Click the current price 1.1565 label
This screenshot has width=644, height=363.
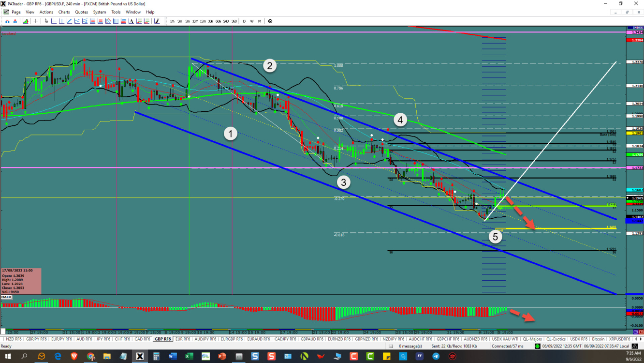click(634, 198)
